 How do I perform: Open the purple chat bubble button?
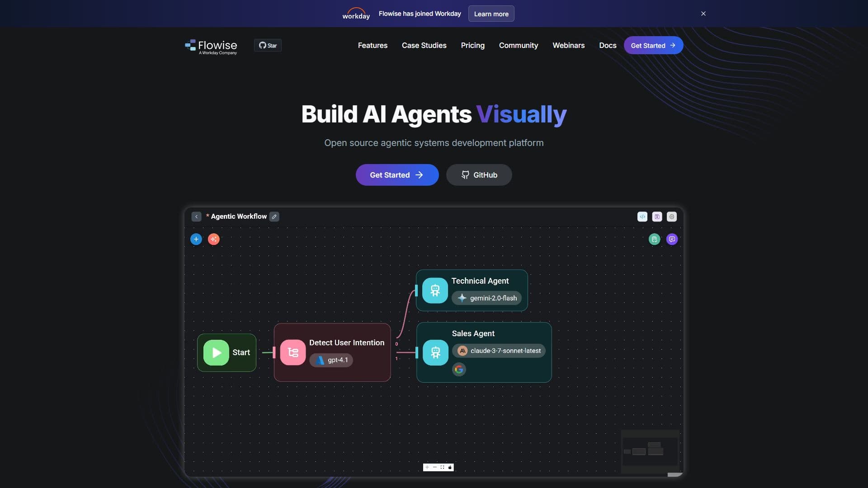click(x=672, y=239)
